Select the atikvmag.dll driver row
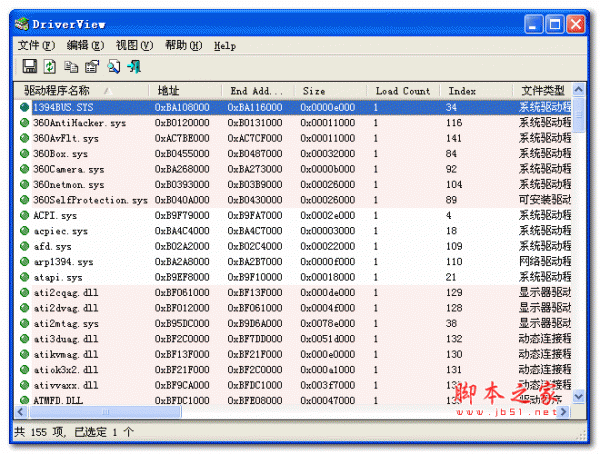The image size is (600, 454). tap(293, 354)
